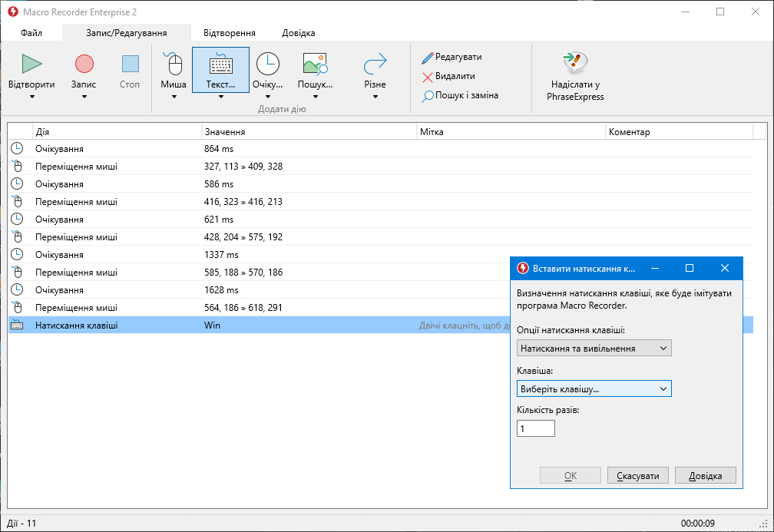Expand the Відтворити dropdown arrow
This screenshot has width=774, height=532.
(32, 97)
